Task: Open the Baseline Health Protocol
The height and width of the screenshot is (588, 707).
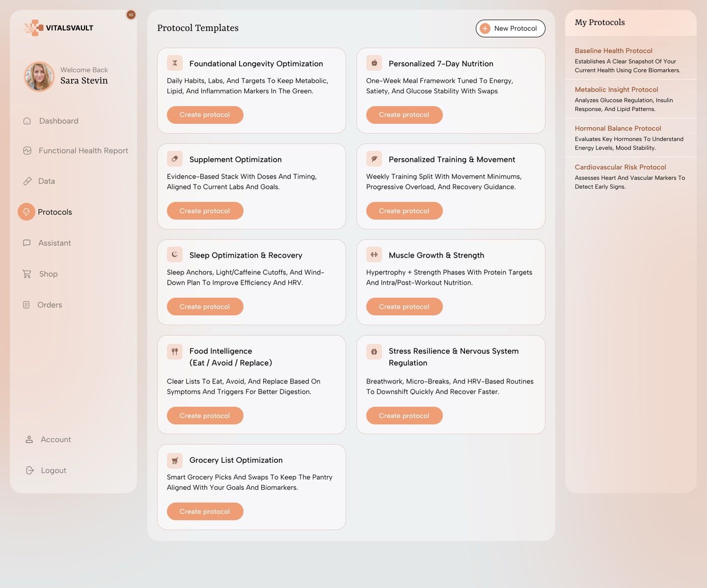Action: pos(613,51)
